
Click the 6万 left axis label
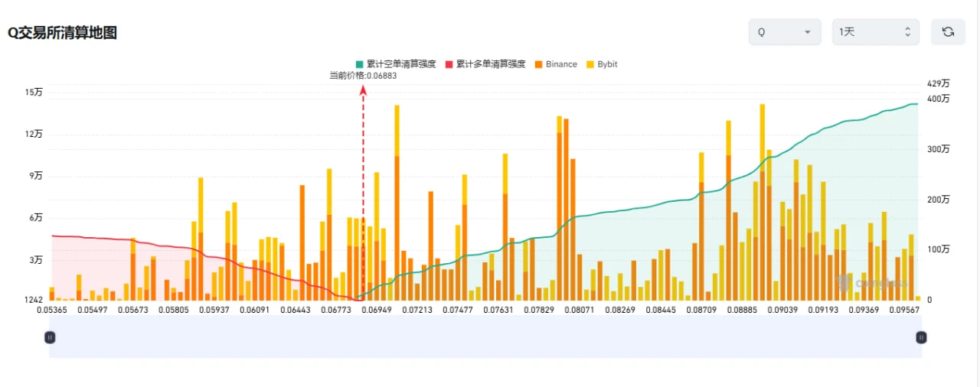point(36,218)
